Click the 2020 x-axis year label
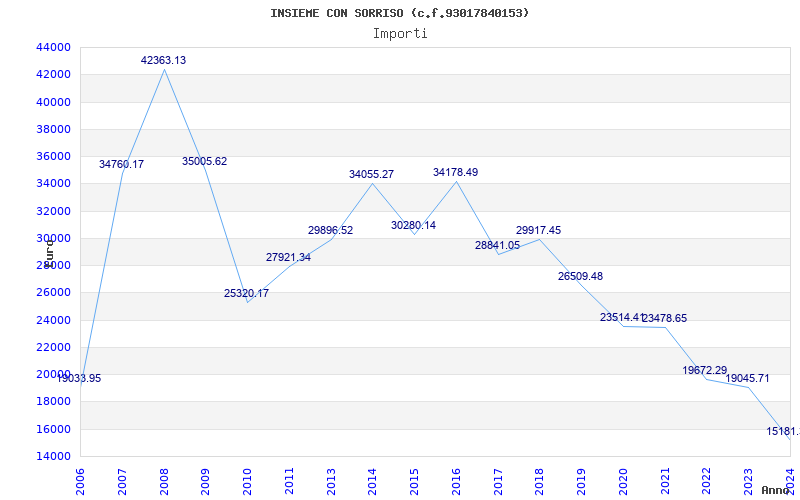The image size is (800, 500). 623,482
